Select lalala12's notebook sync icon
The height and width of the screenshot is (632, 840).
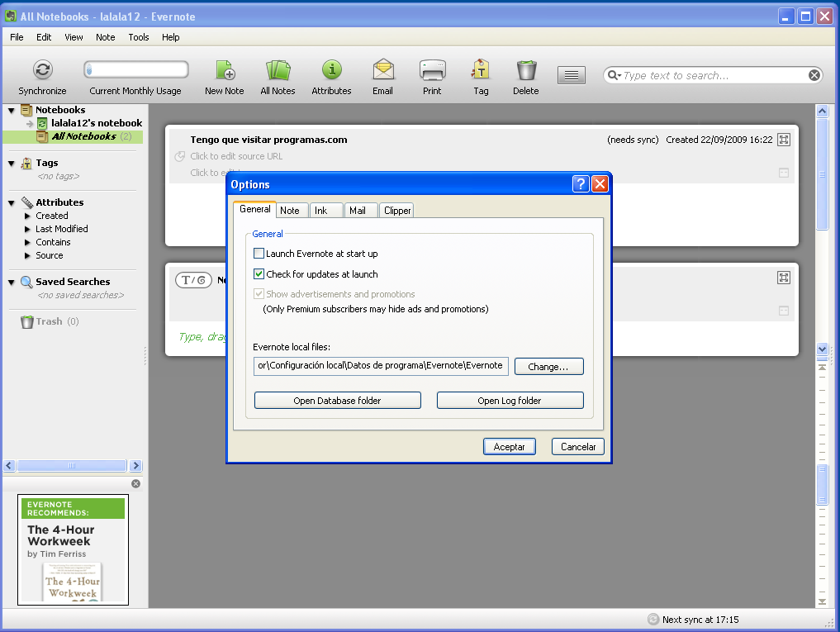[x=42, y=123]
